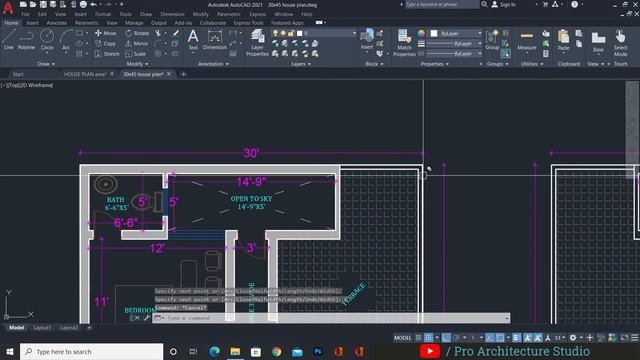Click the Stretch tool
This screenshot has height=360, width=640.
point(107,53)
